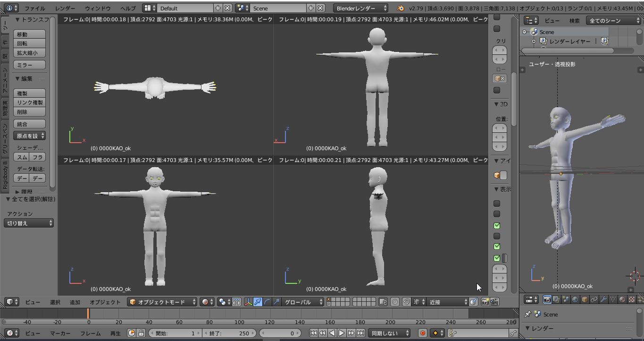Select the Constraints chain-link properties icon
The image size is (644, 341).
coord(594,299)
